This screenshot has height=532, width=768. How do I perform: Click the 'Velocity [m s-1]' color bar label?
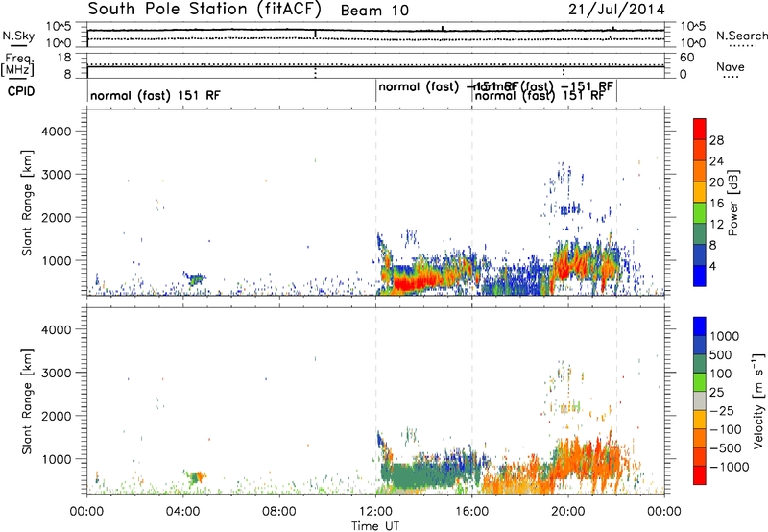[758, 400]
